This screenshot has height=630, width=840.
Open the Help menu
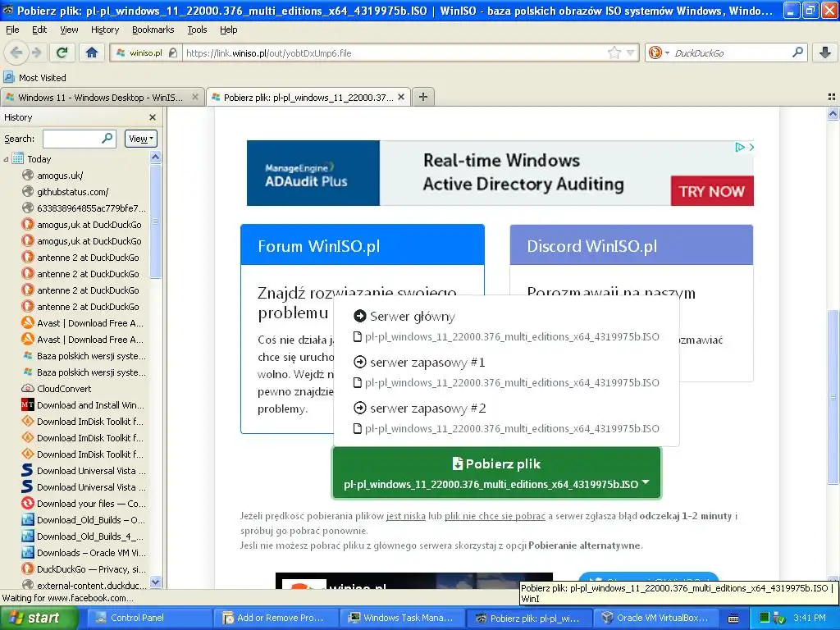(x=229, y=30)
